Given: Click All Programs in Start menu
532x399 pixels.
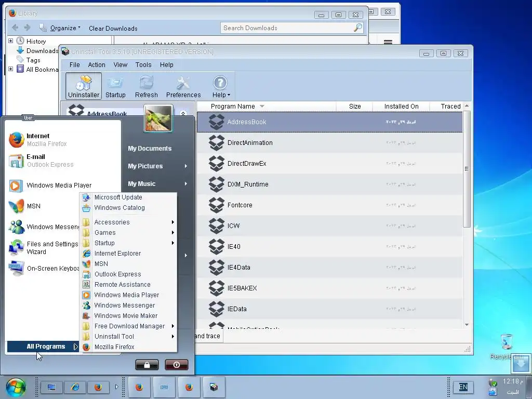Looking at the screenshot, I should [x=43, y=347].
